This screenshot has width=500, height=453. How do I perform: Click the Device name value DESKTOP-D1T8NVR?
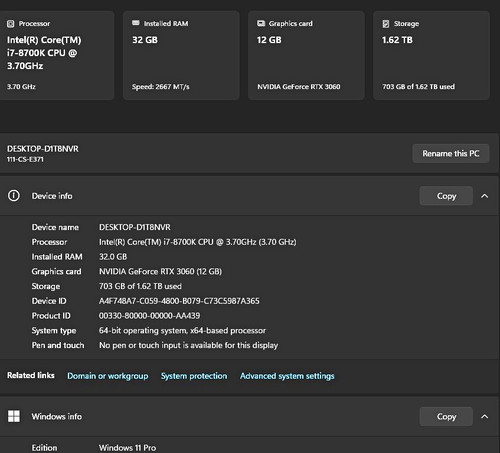pos(135,227)
